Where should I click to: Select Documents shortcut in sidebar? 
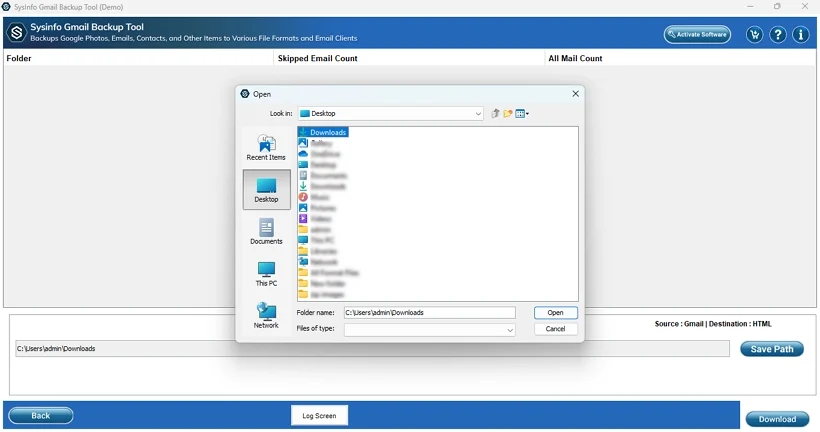[x=266, y=232]
